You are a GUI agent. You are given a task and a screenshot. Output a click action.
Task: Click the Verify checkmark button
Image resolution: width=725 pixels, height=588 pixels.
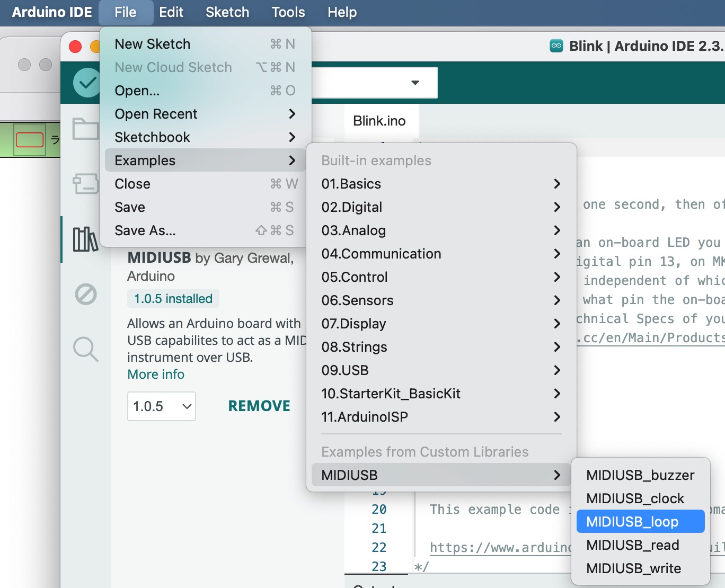86,83
